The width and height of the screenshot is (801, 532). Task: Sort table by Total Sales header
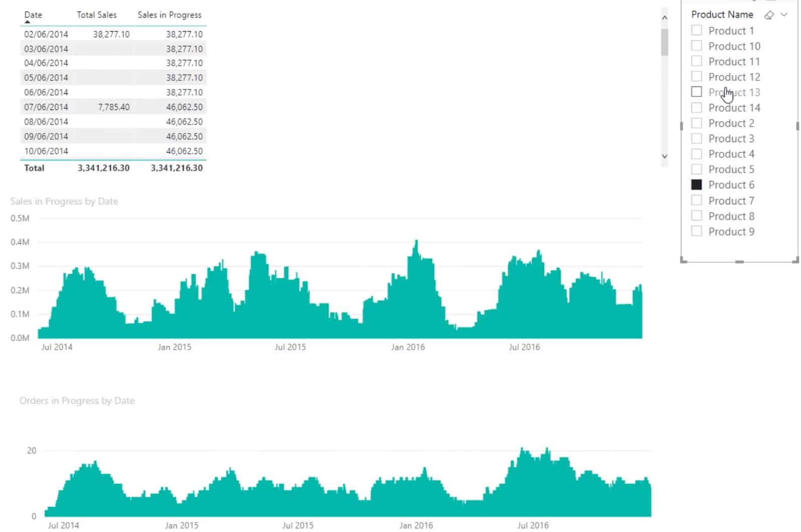coord(96,15)
